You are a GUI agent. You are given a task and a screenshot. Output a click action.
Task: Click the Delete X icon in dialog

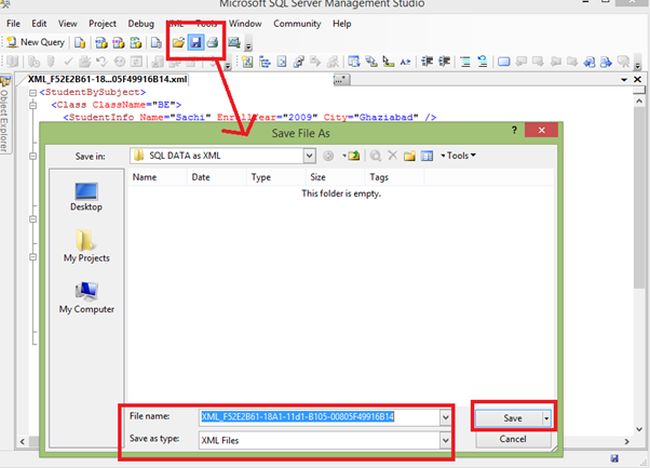(x=392, y=156)
